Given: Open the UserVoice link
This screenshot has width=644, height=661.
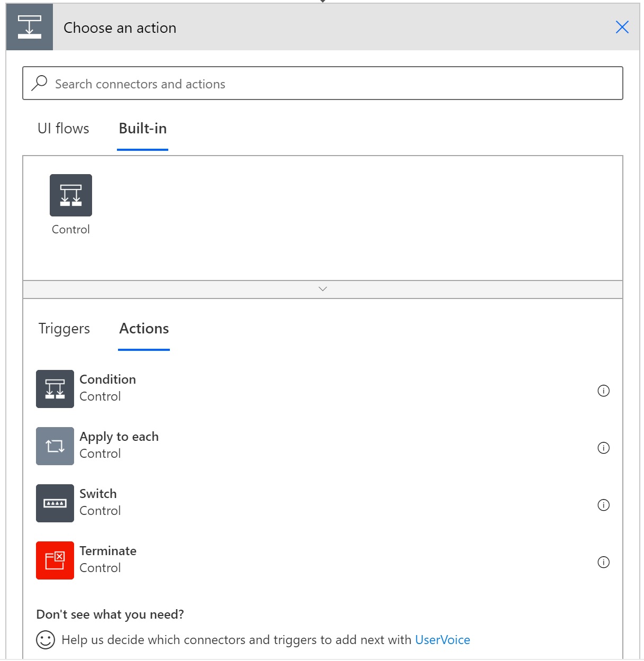Looking at the screenshot, I should click(x=442, y=640).
